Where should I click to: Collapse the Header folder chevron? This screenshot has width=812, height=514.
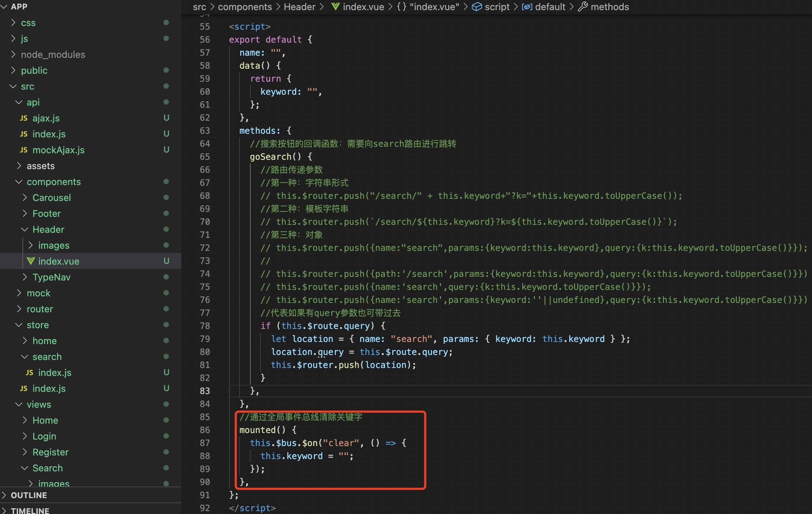click(x=25, y=230)
